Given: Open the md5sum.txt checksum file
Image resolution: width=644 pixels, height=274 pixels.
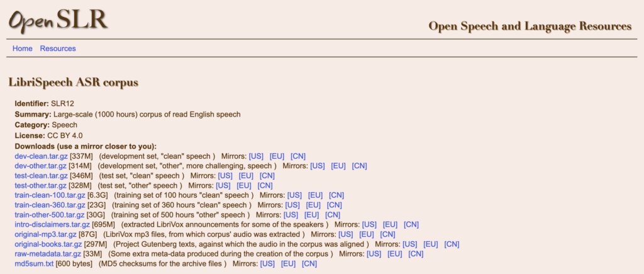Looking at the screenshot, I should pos(34,264).
